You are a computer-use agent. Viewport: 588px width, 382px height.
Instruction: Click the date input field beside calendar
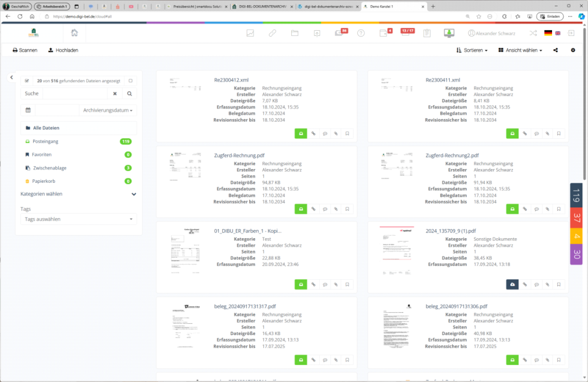pos(57,110)
